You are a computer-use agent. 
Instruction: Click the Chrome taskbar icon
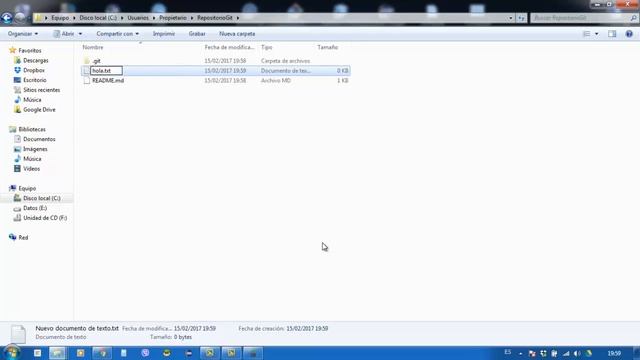102,353
